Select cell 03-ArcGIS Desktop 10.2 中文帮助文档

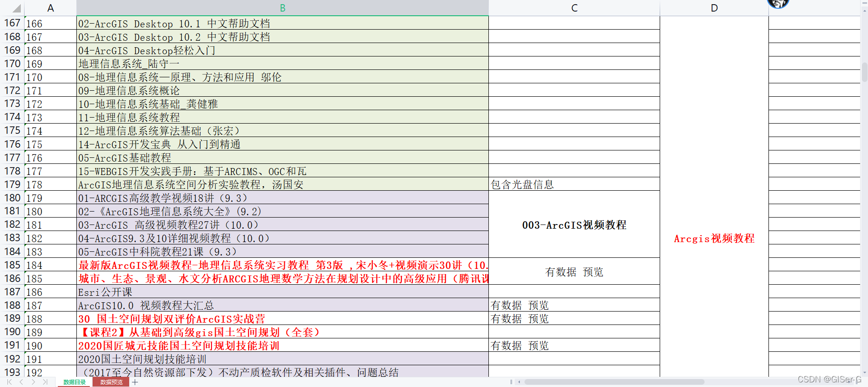282,37
